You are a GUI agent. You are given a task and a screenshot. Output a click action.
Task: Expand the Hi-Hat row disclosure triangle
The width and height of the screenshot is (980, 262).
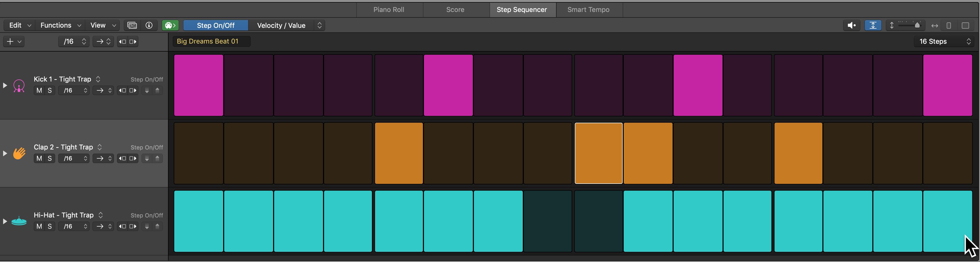pyautogui.click(x=5, y=221)
